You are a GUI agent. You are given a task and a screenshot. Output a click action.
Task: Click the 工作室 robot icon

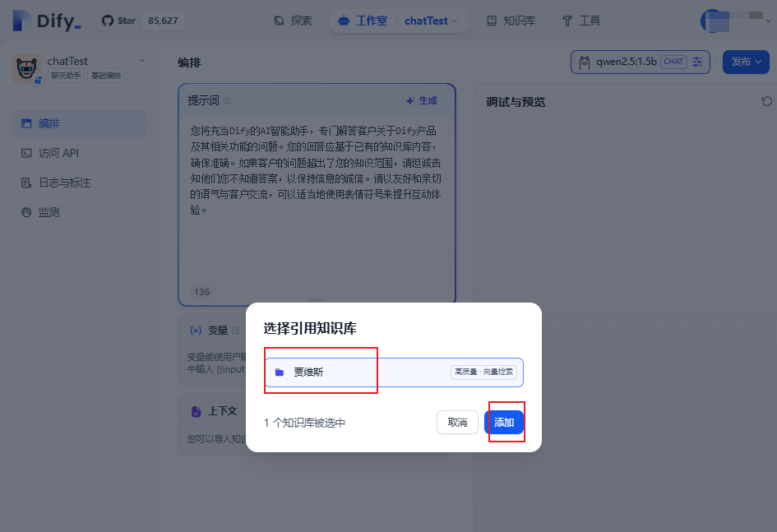[x=344, y=21]
